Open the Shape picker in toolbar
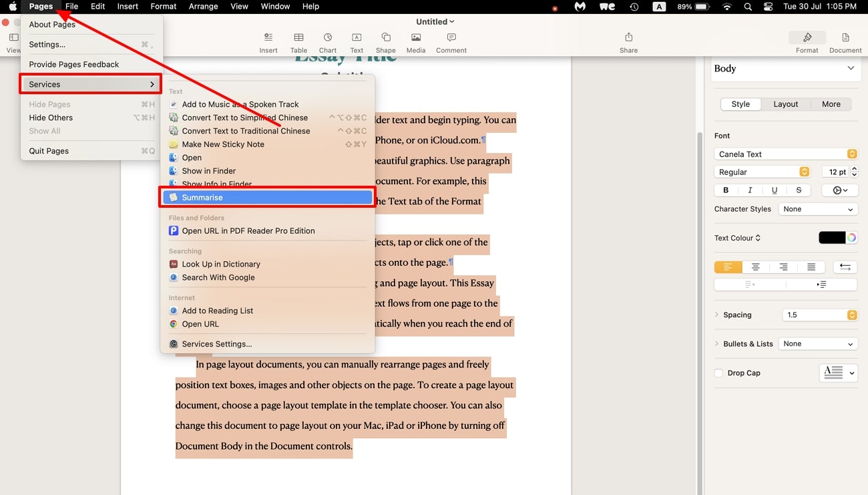Screen dimensions: 868x495 click(x=385, y=43)
